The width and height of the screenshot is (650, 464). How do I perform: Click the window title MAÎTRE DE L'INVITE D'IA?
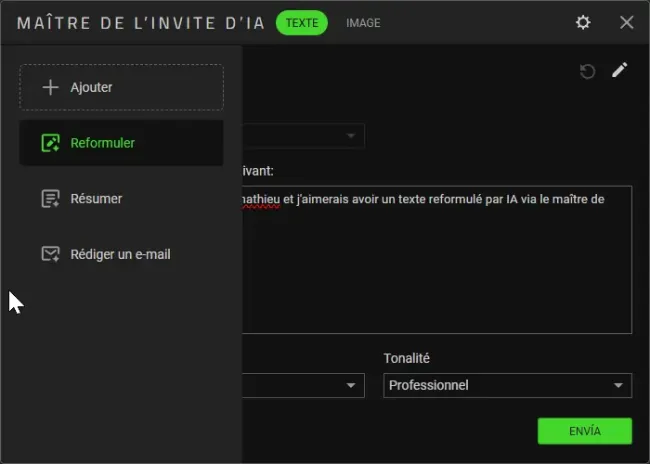141,23
